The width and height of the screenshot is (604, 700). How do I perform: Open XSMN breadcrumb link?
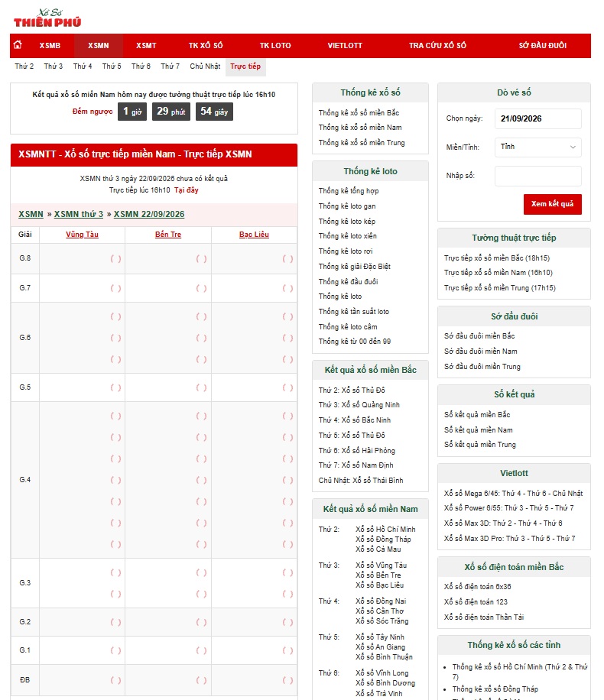(x=31, y=214)
